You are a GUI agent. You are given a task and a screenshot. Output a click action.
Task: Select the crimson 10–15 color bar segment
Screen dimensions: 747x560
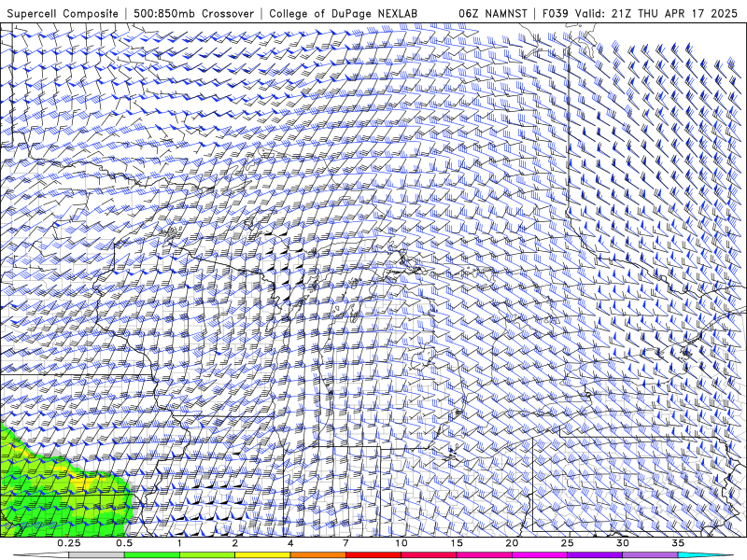pos(429,555)
